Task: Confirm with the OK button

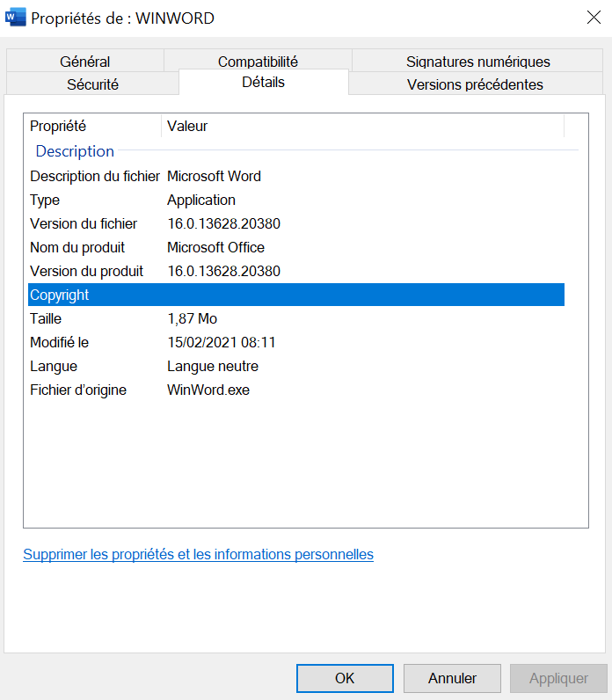Action: point(345,678)
